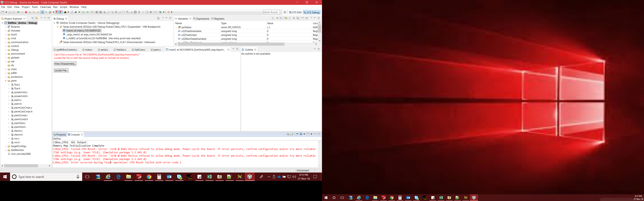Click the Quick Access search field
The width and height of the screenshot is (644, 201).
click(271, 12)
